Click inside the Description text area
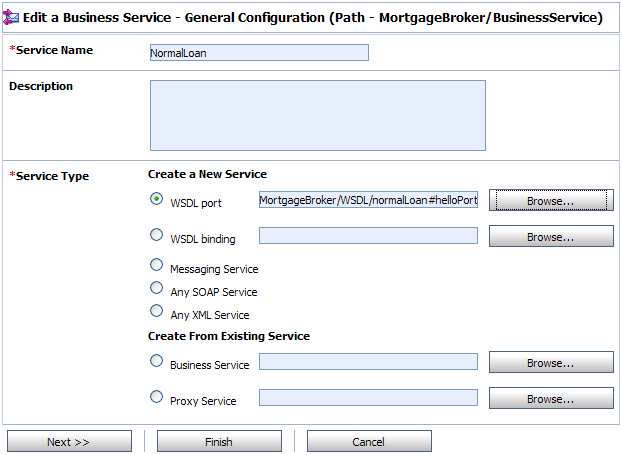This screenshot has height=455, width=622. coord(318,115)
